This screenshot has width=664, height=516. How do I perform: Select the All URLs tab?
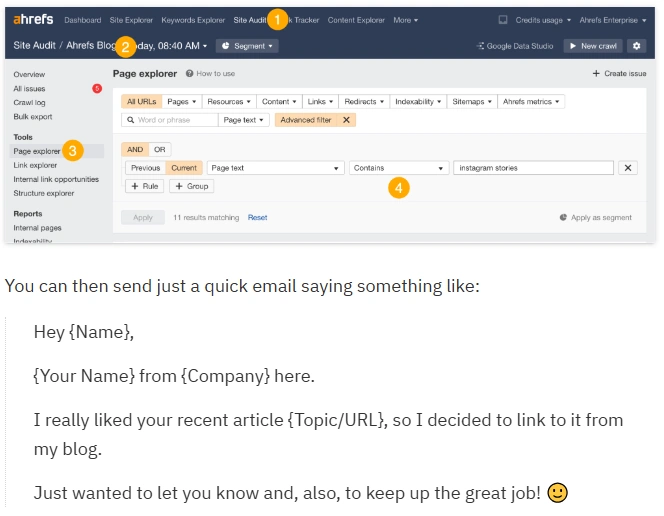click(x=141, y=102)
